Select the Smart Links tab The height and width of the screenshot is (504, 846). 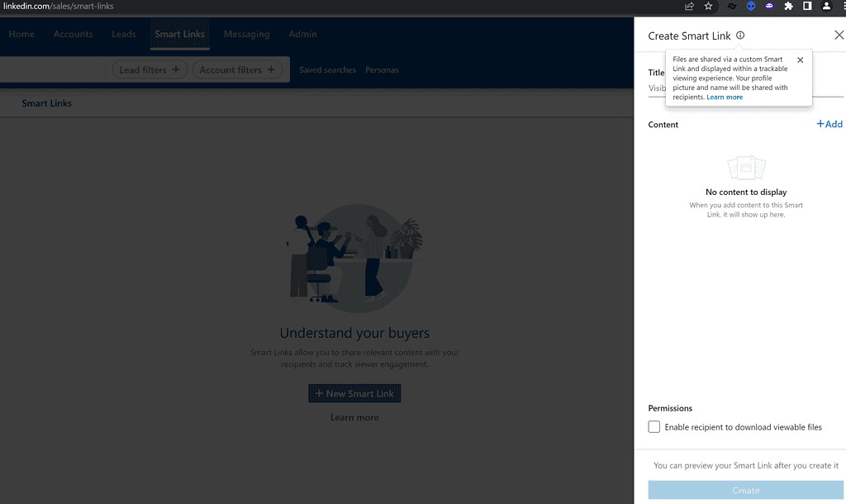point(179,34)
